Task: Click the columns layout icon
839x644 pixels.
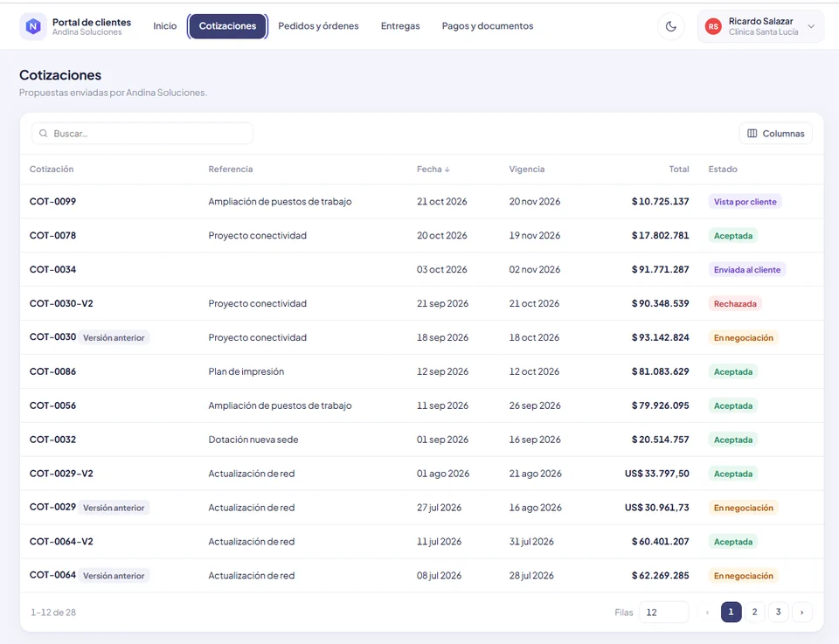Action: [752, 133]
